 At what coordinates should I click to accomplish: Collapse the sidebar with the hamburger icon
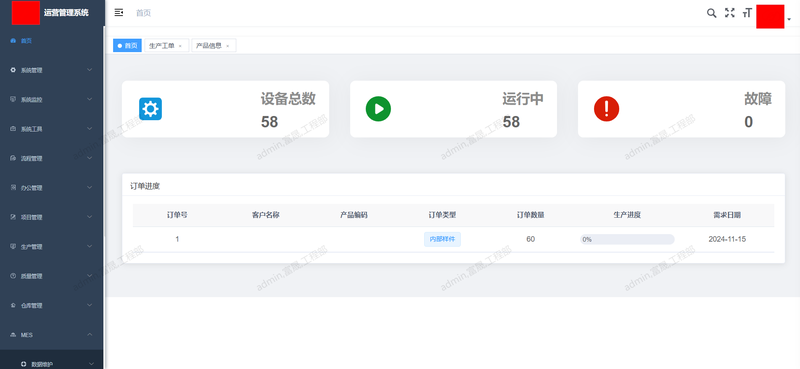[x=119, y=13]
